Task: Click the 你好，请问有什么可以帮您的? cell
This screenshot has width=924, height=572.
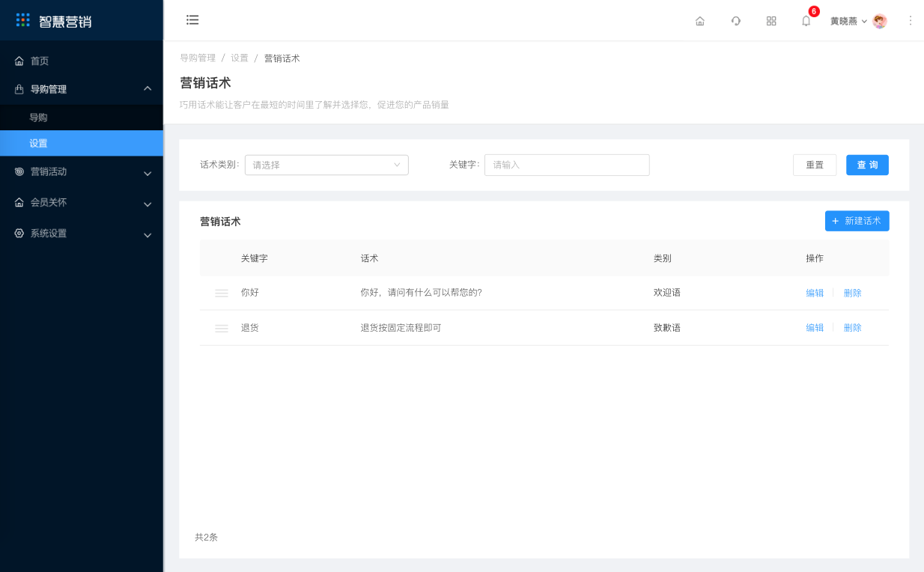Action: tap(422, 293)
